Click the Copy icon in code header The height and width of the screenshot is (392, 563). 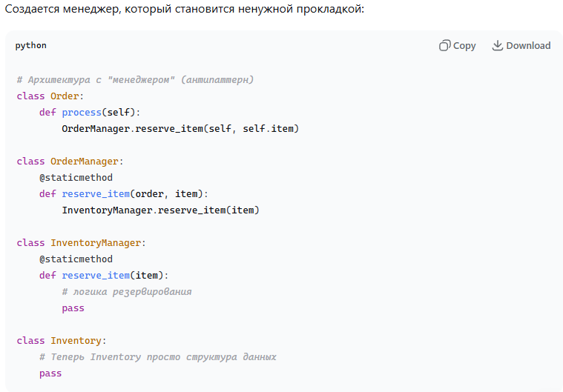pos(445,46)
